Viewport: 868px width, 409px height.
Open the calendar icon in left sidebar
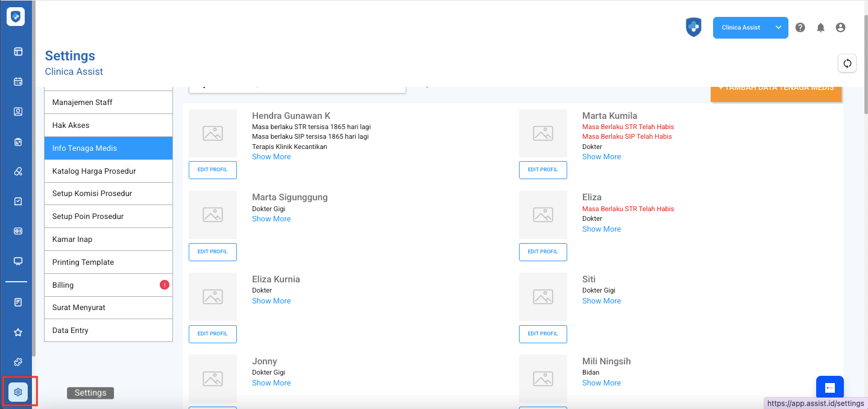(18, 81)
